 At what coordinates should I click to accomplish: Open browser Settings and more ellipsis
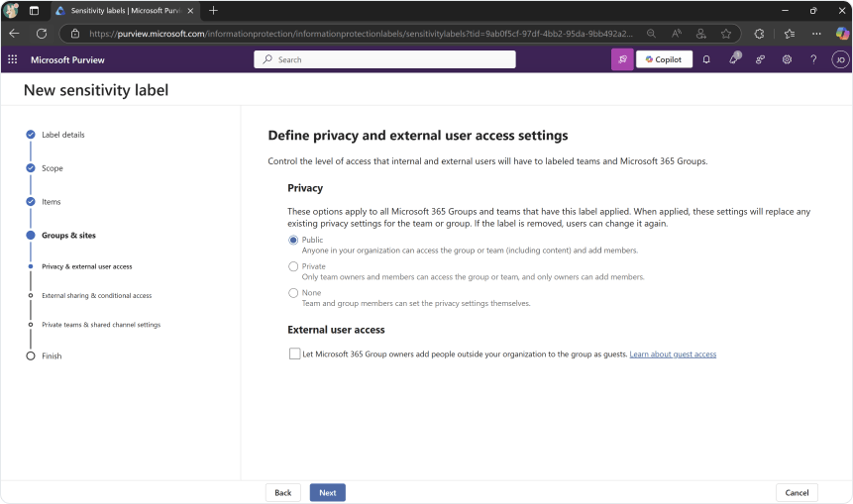tap(816, 34)
